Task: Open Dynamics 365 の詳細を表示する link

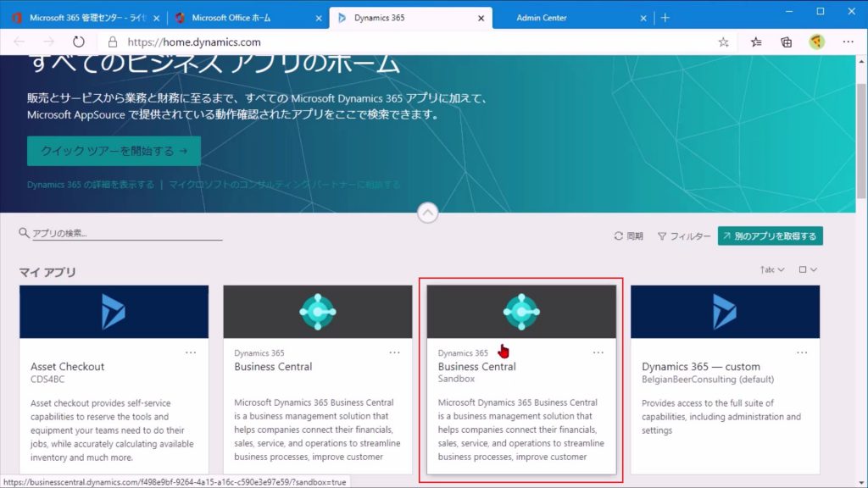Action: click(91, 185)
